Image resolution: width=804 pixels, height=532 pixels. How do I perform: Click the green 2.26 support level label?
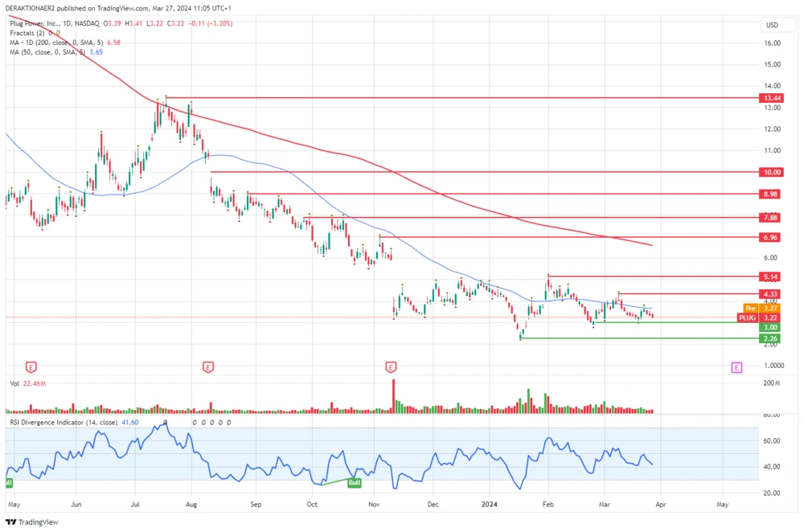point(771,339)
